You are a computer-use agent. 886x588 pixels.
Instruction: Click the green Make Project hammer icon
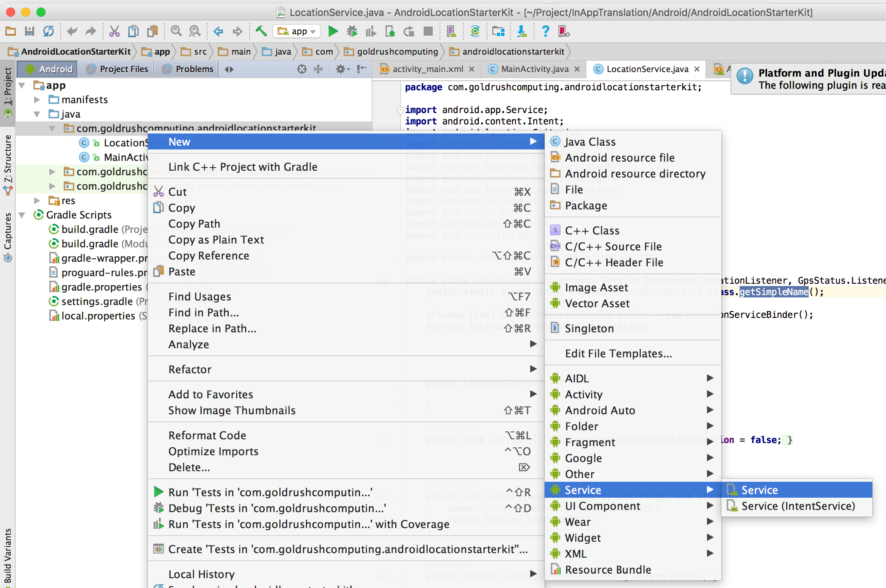click(261, 31)
